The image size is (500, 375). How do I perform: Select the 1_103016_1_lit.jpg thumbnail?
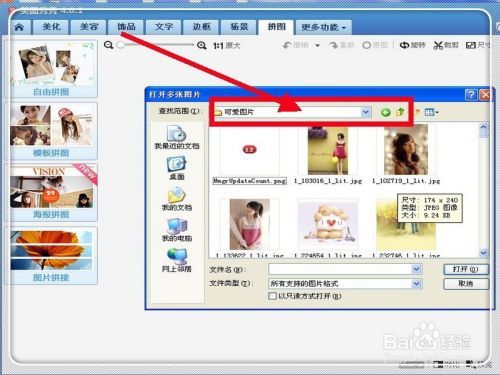[328, 151]
